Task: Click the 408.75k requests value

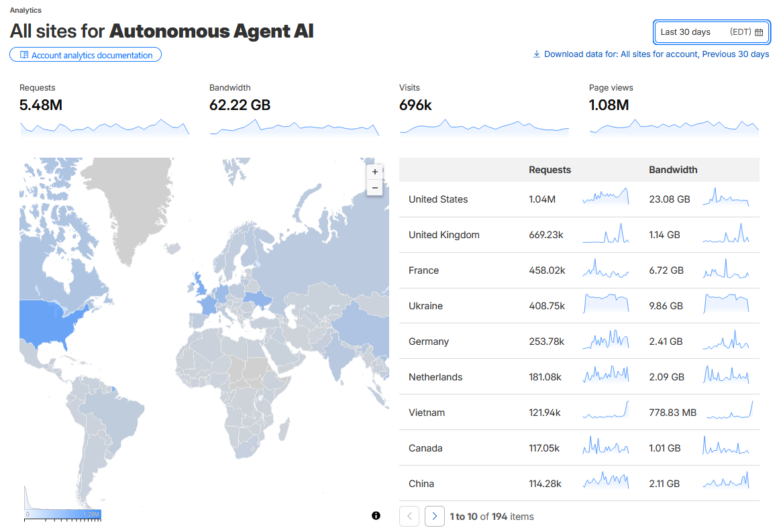Action: (x=547, y=306)
